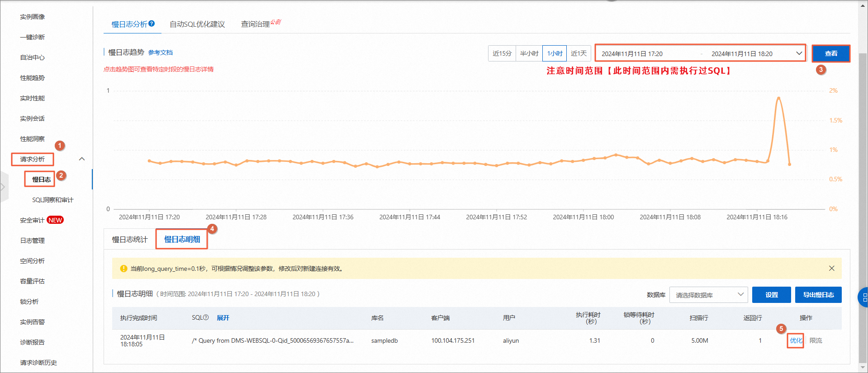Click the yellow warning icon in banner
The width and height of the screenshot is (868, 373).
[123, 269]
